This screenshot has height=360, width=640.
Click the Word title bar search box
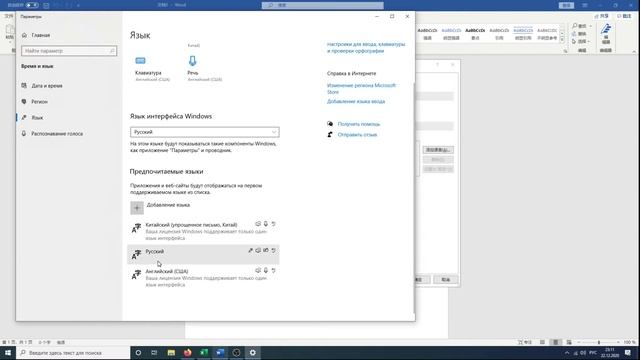322,5
